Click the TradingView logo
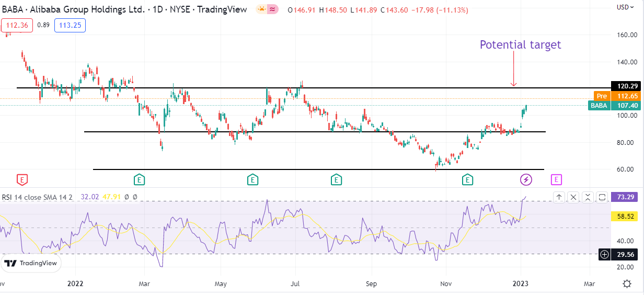 pos(31,263)
